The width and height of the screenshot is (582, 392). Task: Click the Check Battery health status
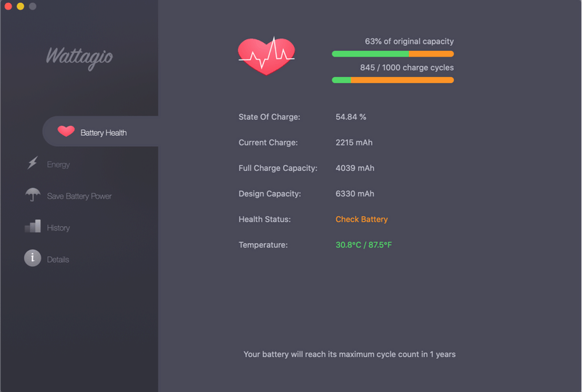[x=362, y=220]
